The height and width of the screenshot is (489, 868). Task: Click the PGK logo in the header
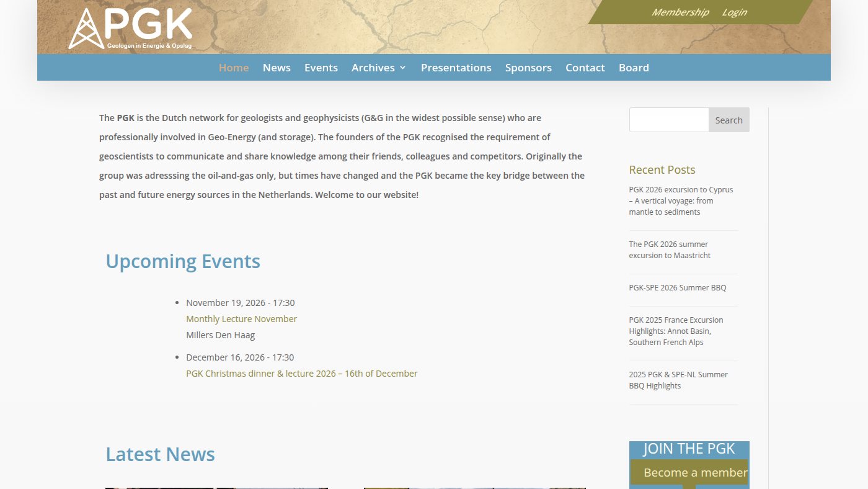tap(130, 28)
